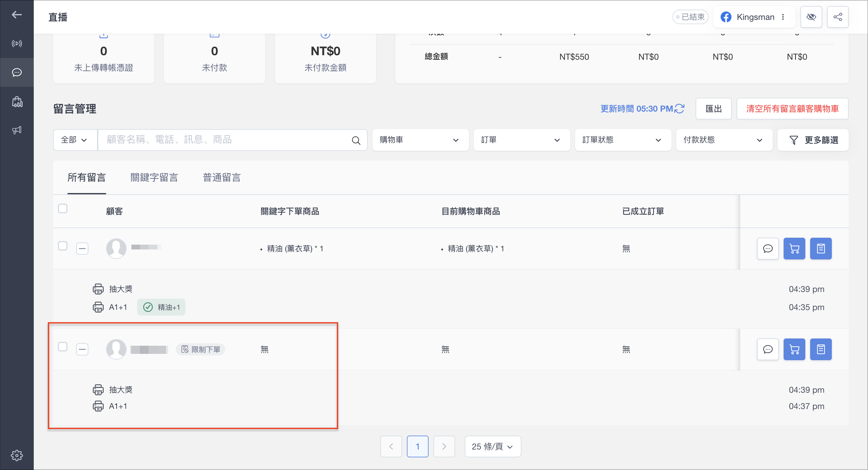Open Kingsman three-dot options menu
This screenshot has width=868, height=470.
tap(783, 17)
